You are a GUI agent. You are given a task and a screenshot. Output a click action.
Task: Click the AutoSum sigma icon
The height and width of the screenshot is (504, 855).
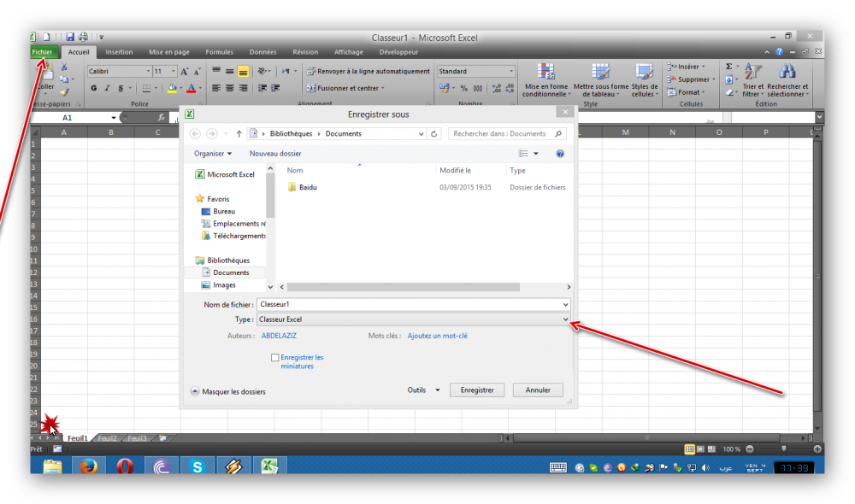pyautogui.click(x=729, y=67)
